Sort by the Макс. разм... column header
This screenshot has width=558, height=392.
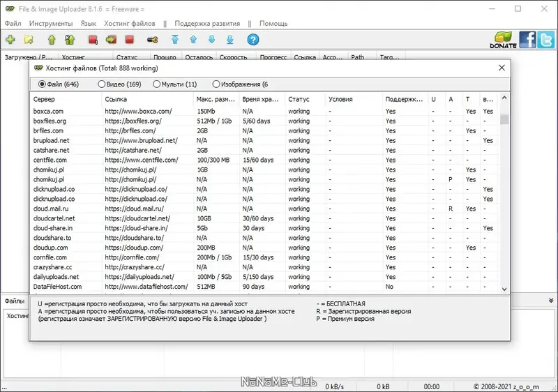[216, 99]
